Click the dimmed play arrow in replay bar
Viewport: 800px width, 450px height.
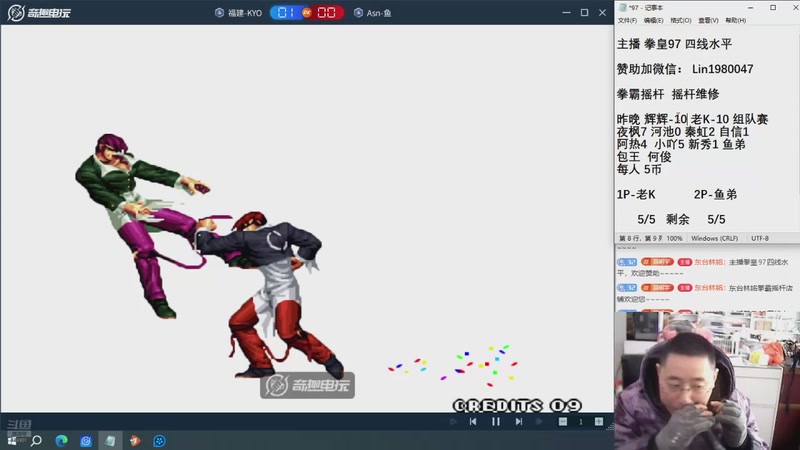pos(539,421)
